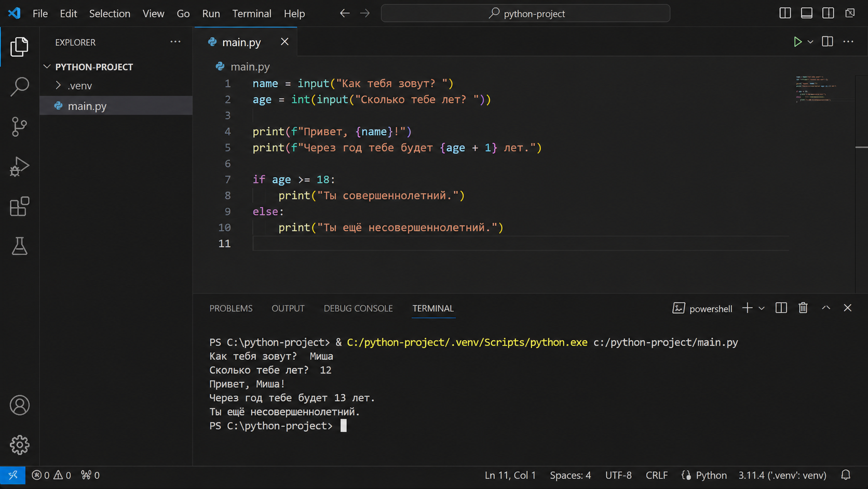The width and height of the screenshot is (868, 489).
Task: Kill terminal with trash can icon
Action: (803, 308)
